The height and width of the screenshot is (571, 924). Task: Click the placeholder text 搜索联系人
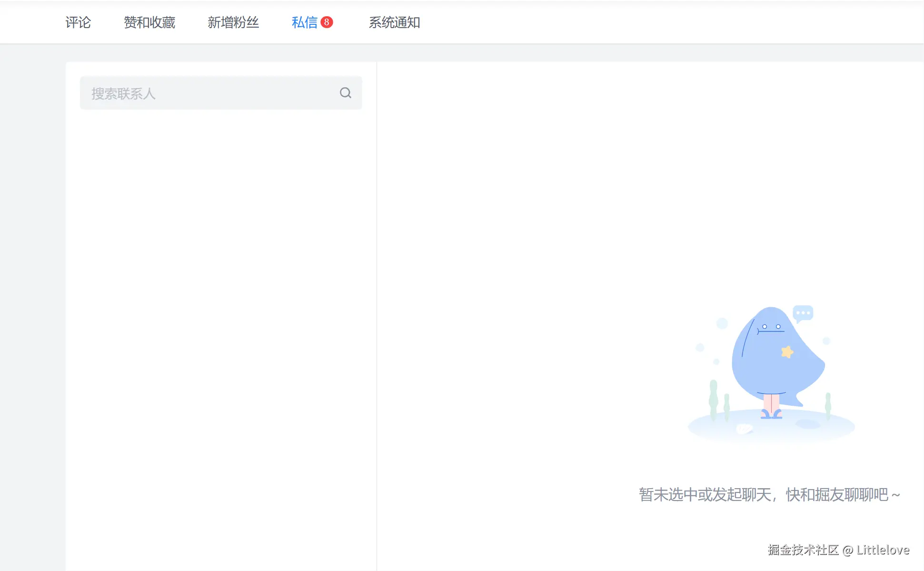[x=123, y=93]
